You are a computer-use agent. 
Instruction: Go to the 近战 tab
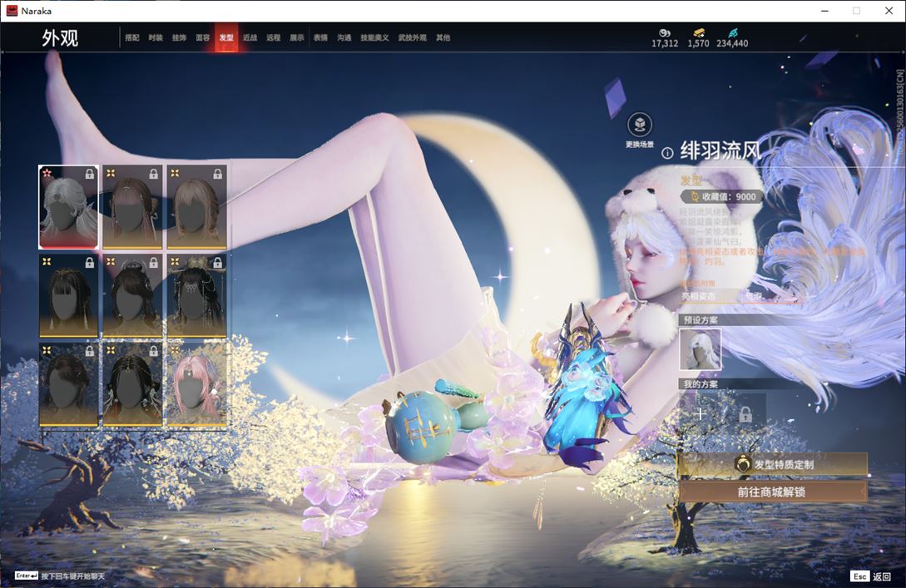click(x=250, y=37)
